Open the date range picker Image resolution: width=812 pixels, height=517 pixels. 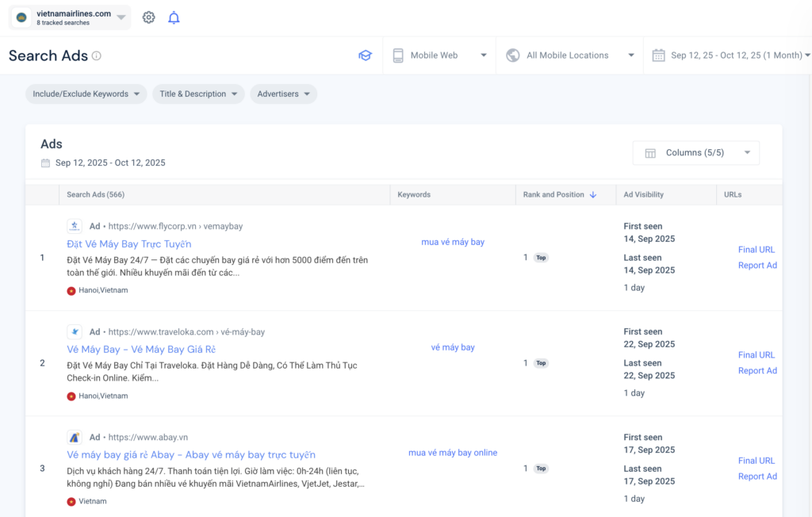(731, 56)
